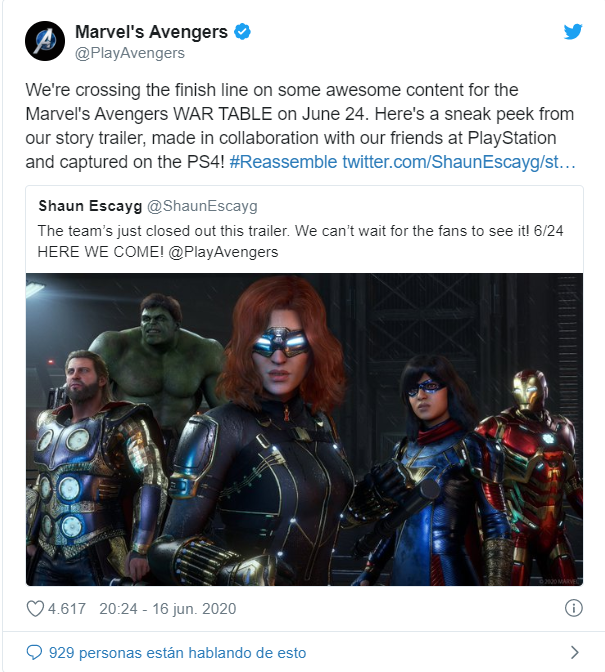
Task: Click @PlayAvengers mention in quoted tweet
Action: tap(223, 252)
